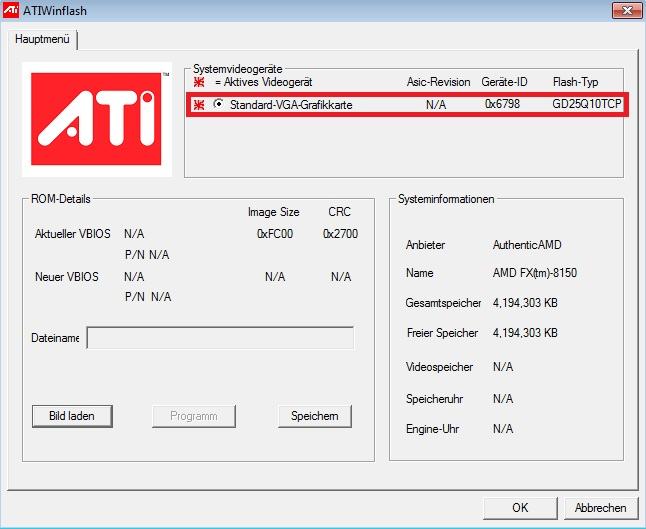The image size is (646, 529).
Task: Click the Dateiname input field
Action: point(220,338)
